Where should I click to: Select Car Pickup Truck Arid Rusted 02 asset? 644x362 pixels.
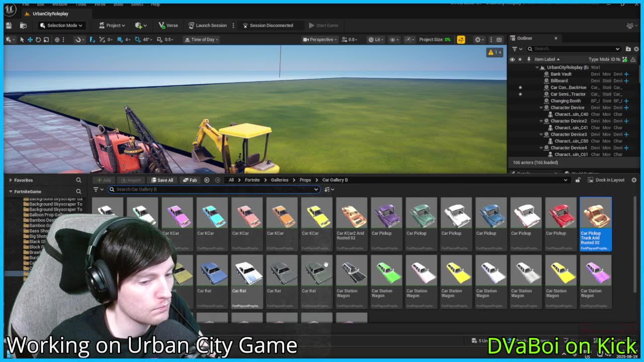coord(596,224)
